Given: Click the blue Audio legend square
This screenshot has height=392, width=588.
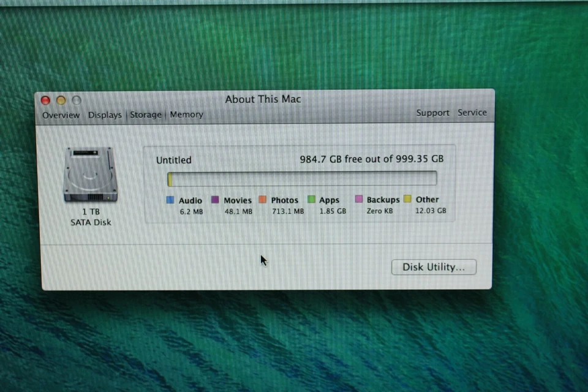Looking at the screenshot, I should (x=170, y=200).
